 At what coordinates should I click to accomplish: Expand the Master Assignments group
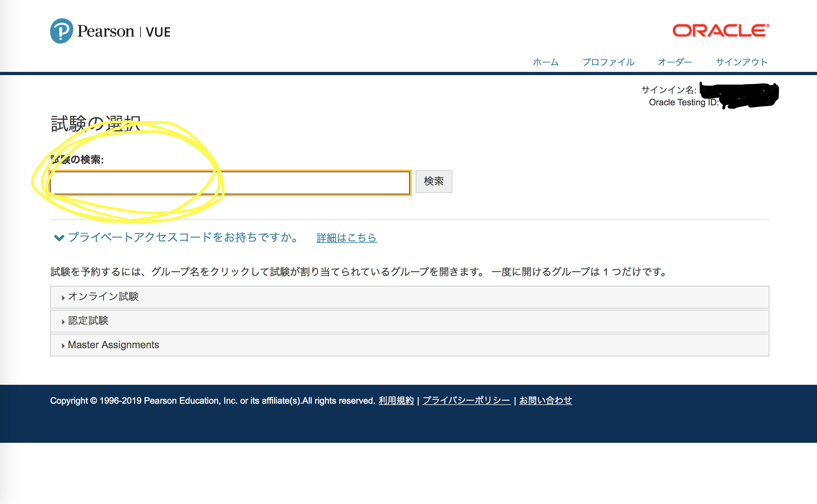coord(113,345)
